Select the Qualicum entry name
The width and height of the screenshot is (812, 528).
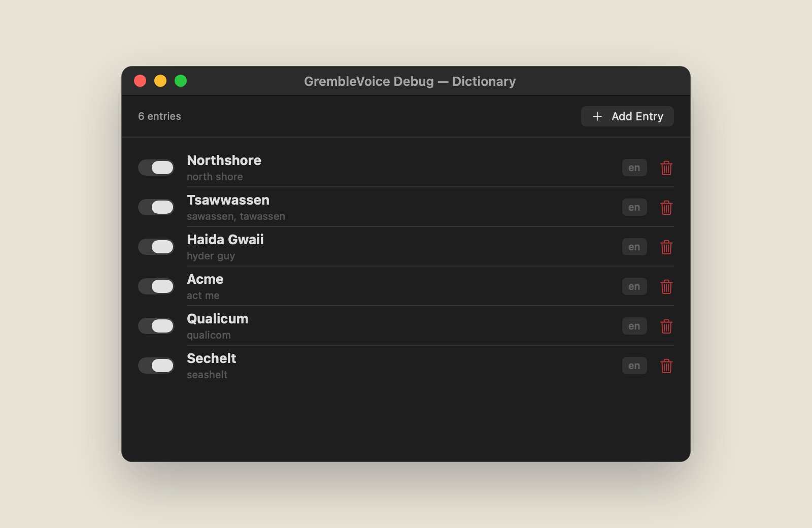(218, 319)
